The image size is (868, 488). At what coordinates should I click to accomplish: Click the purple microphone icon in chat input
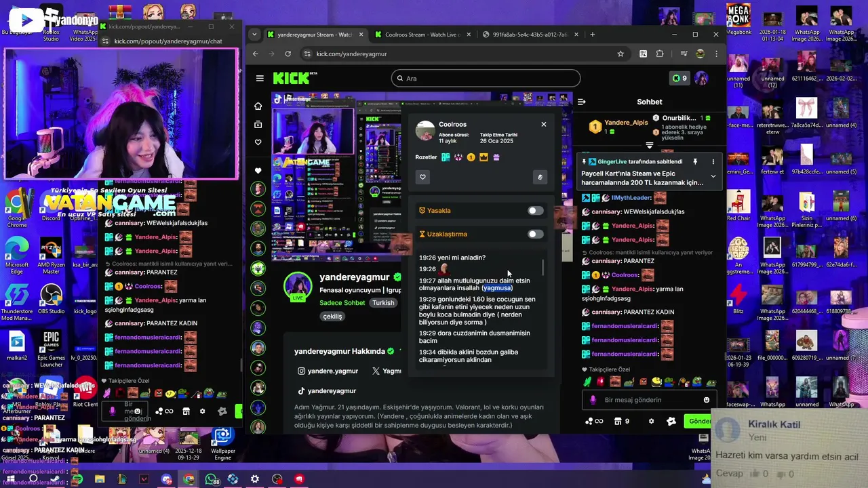[593, 400]
